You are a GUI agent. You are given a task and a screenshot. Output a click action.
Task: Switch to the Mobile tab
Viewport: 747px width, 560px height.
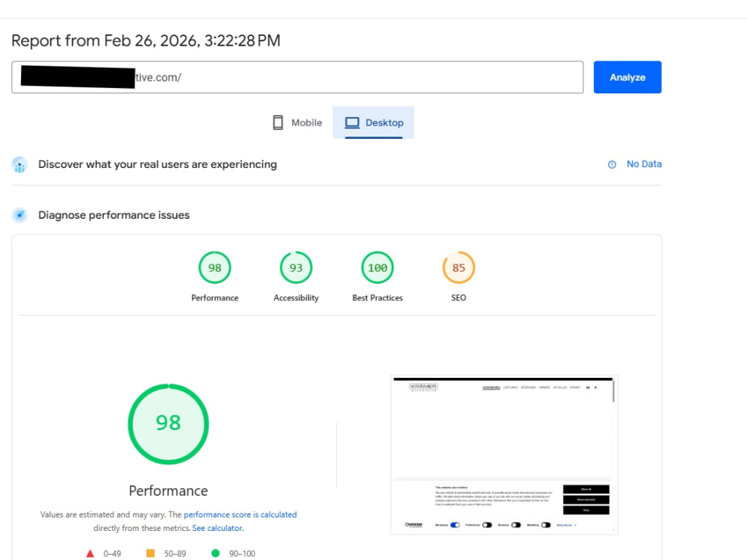click(x=298, y=123)
